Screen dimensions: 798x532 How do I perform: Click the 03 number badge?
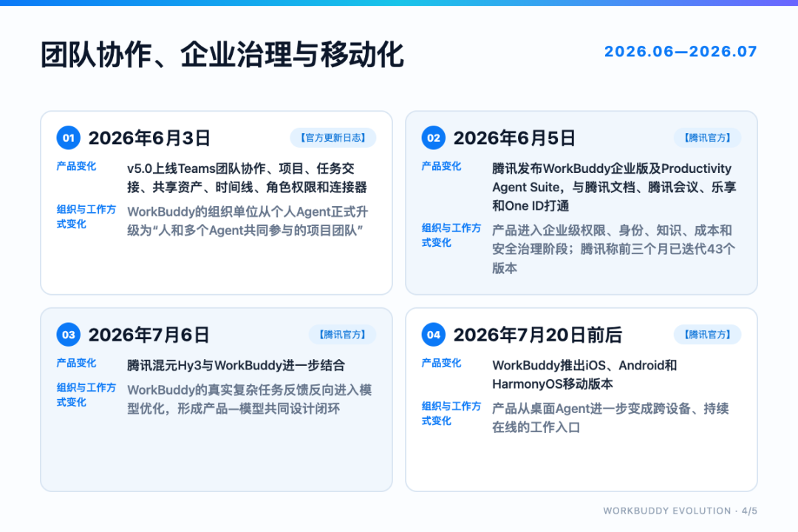click(68, 335)
